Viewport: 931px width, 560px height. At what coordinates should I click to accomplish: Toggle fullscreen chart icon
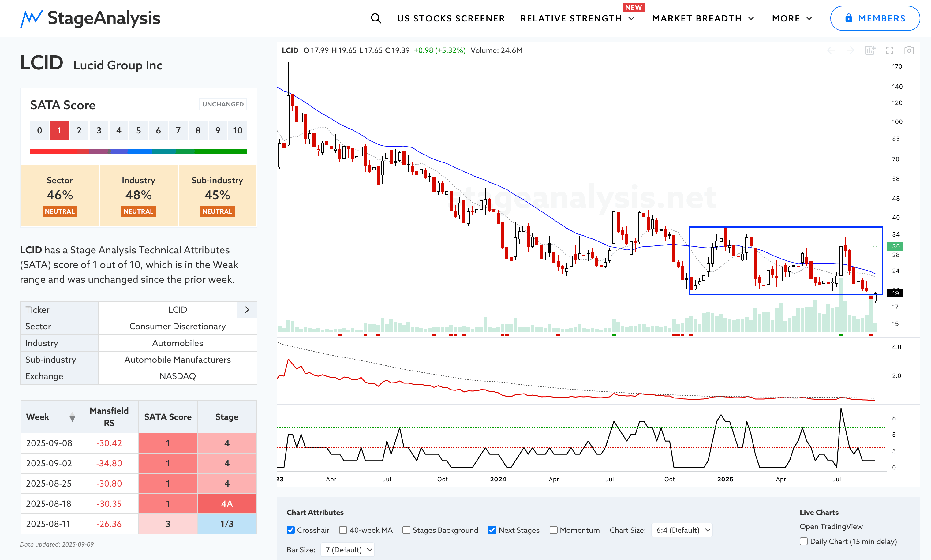click(889, 50)
